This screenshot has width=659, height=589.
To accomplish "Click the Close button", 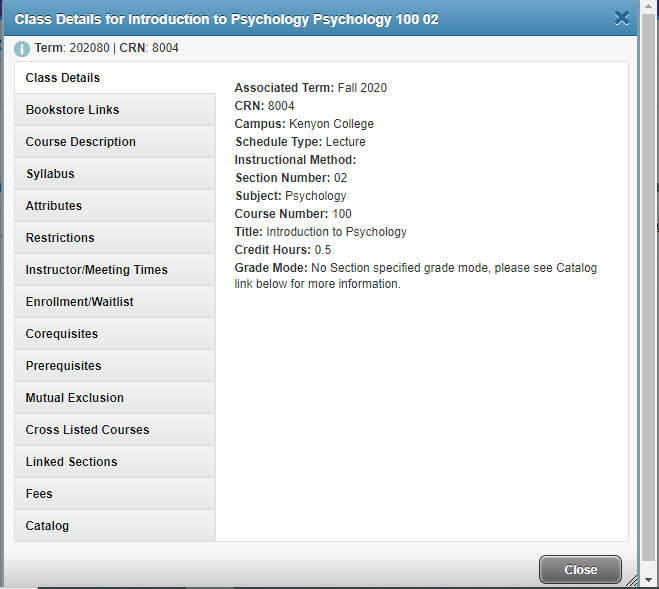I will point(580,569).
